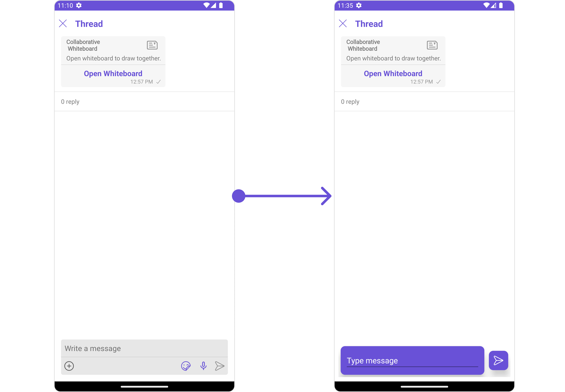Close the thread in the right screen
The image size is (565, 392).
(x=343, y=24)
